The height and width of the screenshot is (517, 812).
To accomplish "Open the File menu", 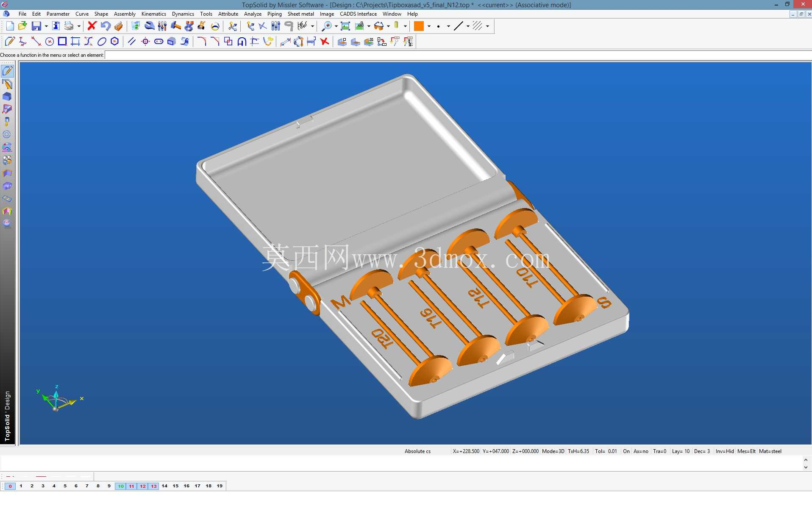I will click(x=22, y=14).
